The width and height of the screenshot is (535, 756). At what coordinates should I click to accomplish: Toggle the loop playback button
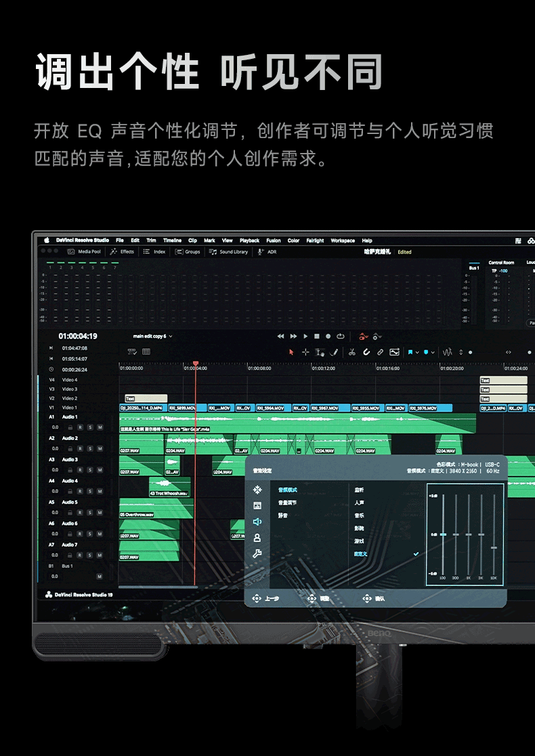(x=341, y=336)
